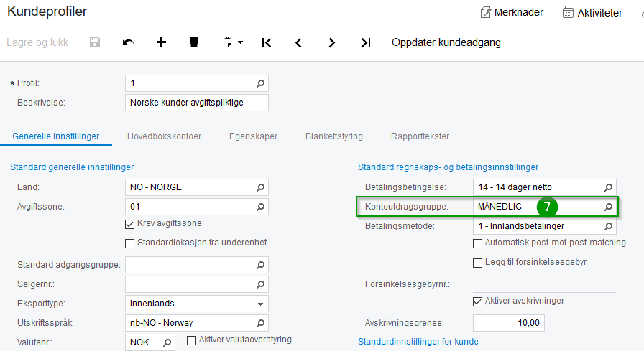The width and height of the screenshot is (644, 351).
Task: Open Kontoutdragsgruppe lookup search
Action: click(608, 207)
